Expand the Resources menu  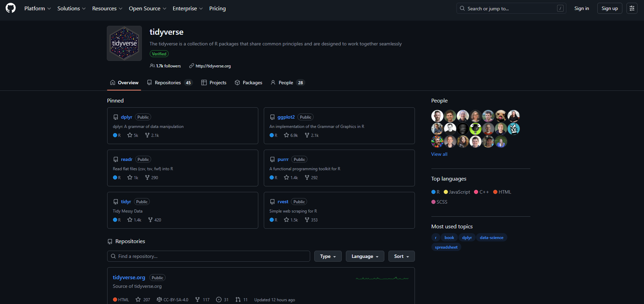tap(107, 8)
